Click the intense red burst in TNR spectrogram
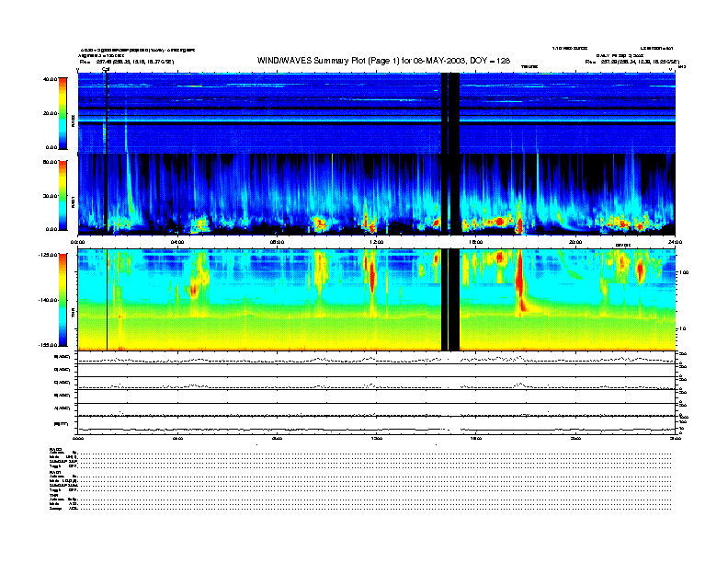 [519, 281]
